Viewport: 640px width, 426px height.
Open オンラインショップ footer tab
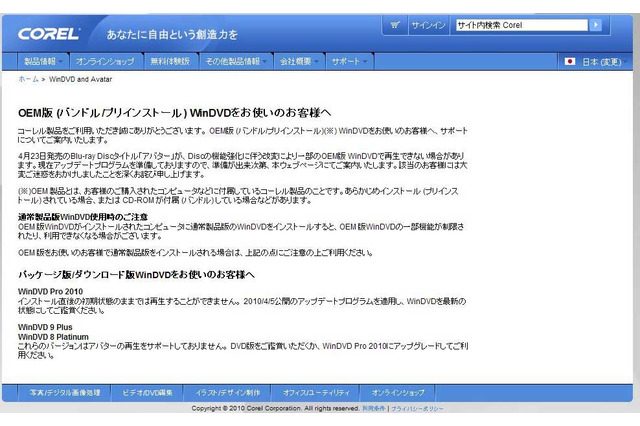(398, 393)
